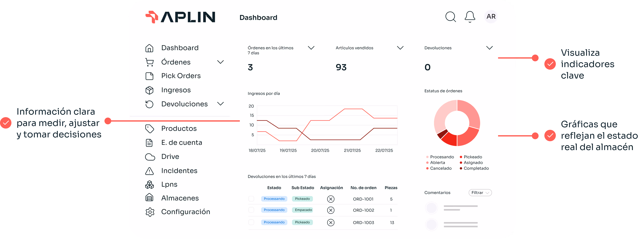Image resolution: width=644 pixels, height=240 pixels.
Task: Open Almacenes section
Action: point(180,198)
